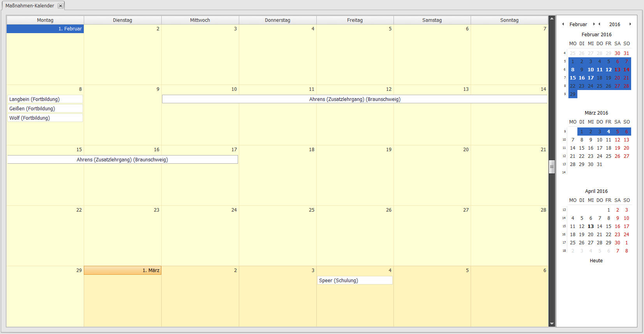Click the März 2016 mini calendar title
Viewport: 644px width, 334px height.
[x=596, y=113]
